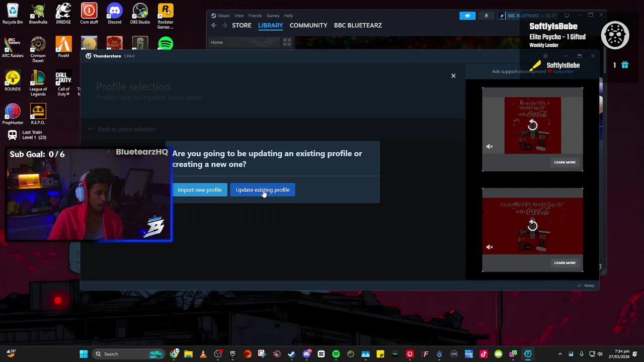
Task: Unmute the lower ad video
Action: [x=490, y=247]
